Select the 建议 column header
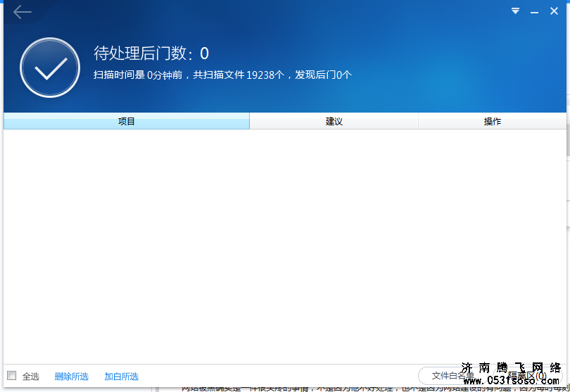The image size is (570, 392). 334,122
